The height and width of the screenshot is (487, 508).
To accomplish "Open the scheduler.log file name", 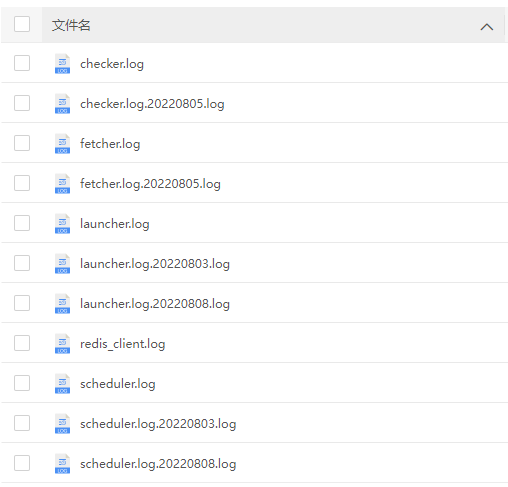I will pyautogui.click(x=118, y=384).
